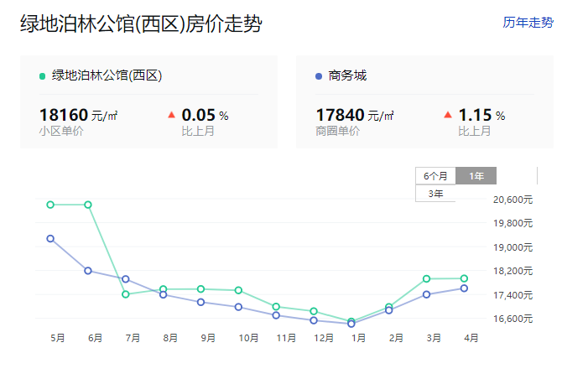Click the green data point for 6月
This screenshot has width=588, height=379.
[x=88, y=205]
